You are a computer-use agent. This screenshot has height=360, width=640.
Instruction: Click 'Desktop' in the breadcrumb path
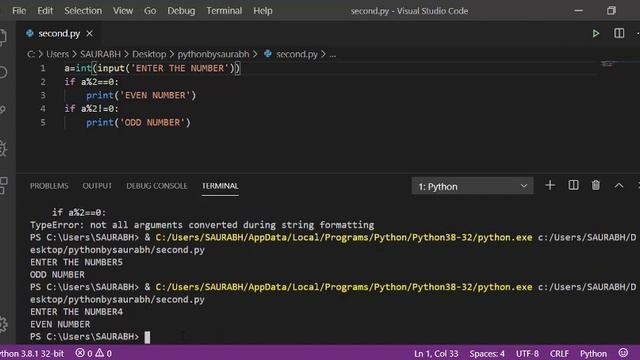(149, 54)
